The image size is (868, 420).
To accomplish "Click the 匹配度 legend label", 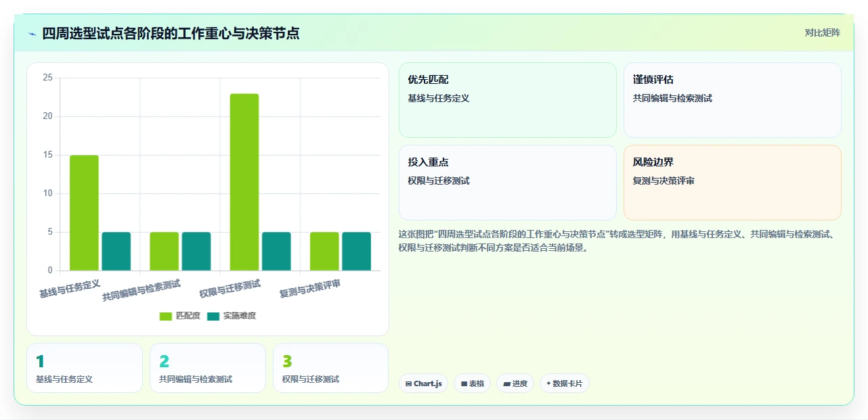I will click(x=188, y=316).
